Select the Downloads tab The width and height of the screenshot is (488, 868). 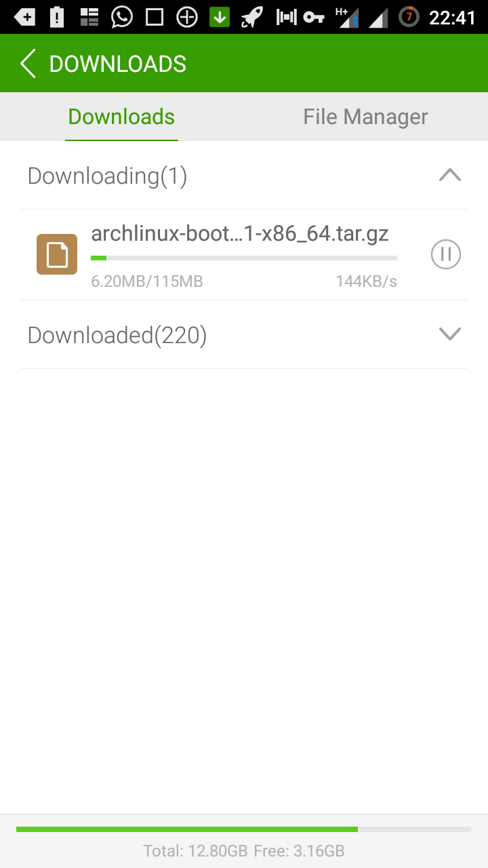[121, 117]
